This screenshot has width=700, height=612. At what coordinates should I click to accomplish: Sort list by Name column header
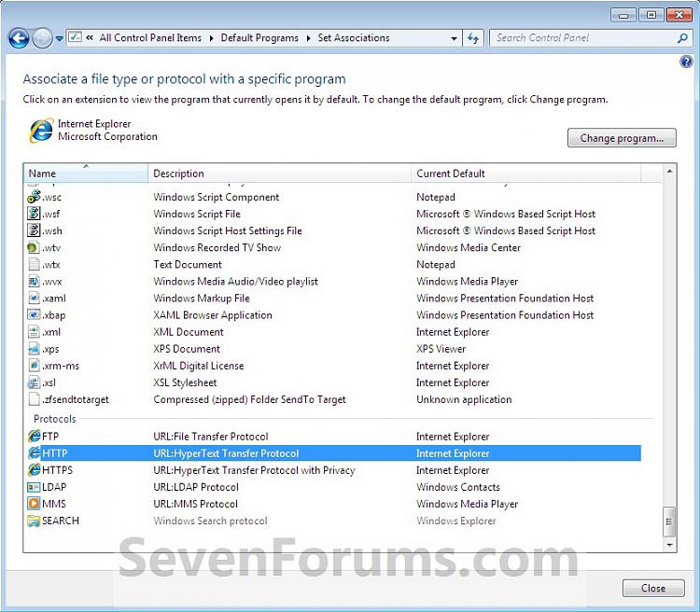86,174
